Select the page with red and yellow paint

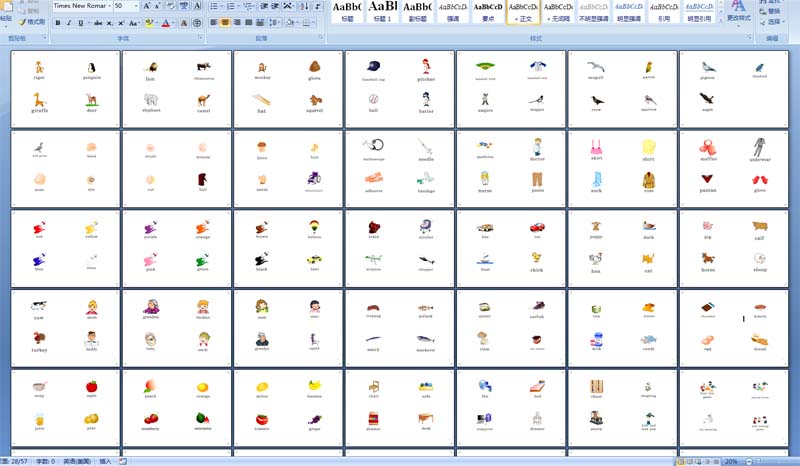(65, 249)
